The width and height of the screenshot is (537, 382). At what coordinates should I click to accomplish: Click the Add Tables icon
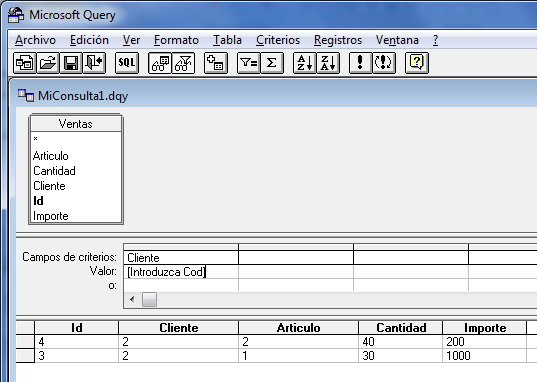click(x=216, y=63)
